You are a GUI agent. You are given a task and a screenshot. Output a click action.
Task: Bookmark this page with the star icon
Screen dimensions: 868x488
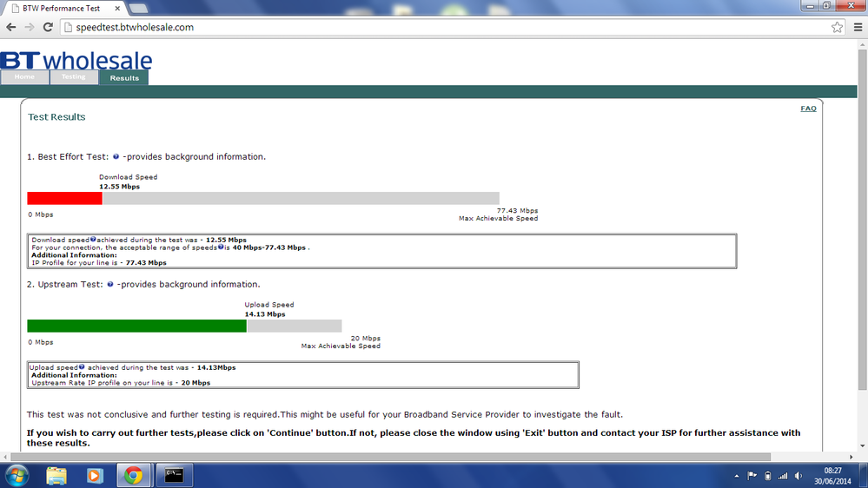coord(837,27)
